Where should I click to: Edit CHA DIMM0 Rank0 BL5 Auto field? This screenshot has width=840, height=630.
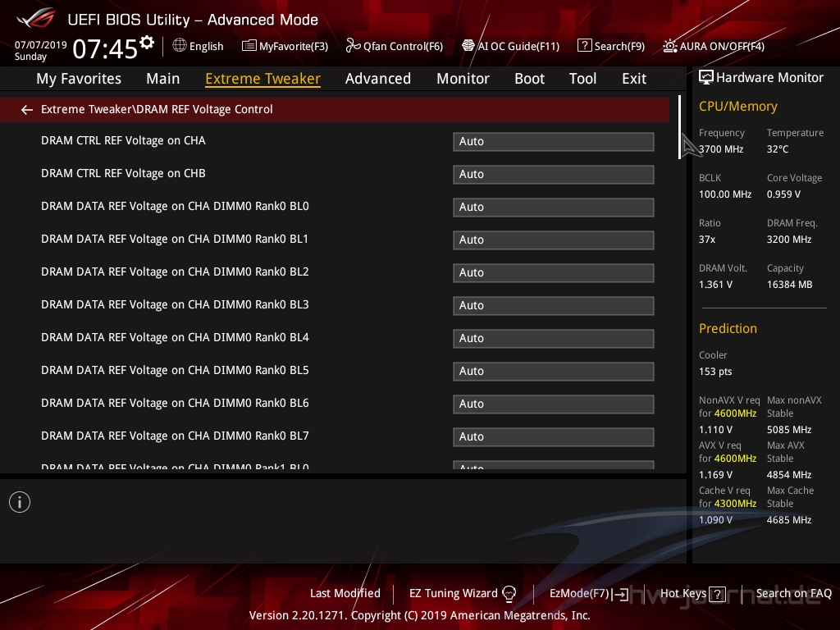pos(554,372)
